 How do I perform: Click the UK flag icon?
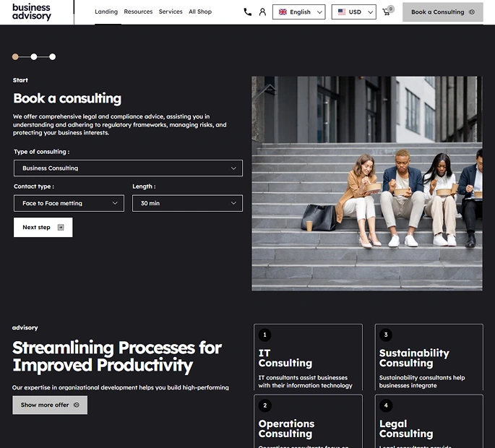click(283, 12)
